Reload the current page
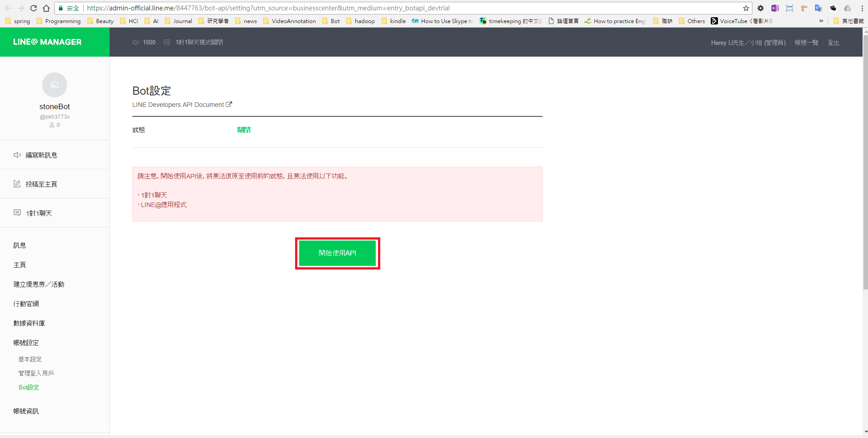 click(x=34, y=8)
